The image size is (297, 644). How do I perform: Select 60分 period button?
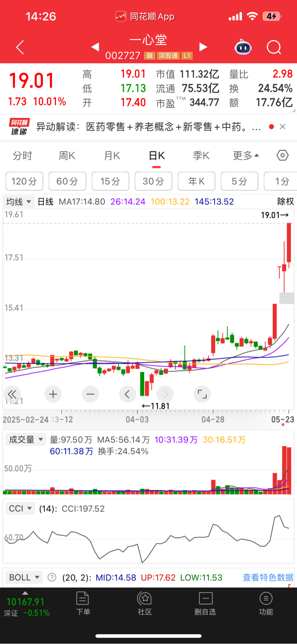[x=67, y=181]
